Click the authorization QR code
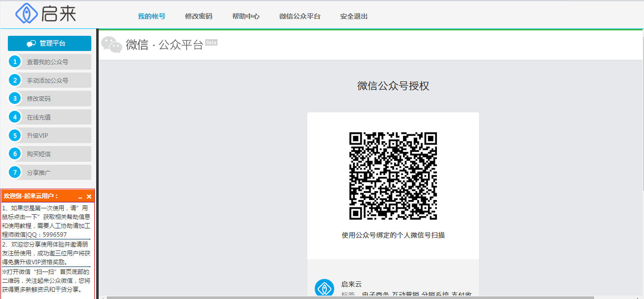The height and width of the screenshot is (299, 644). pyautogui.click(x=393, y=176)
